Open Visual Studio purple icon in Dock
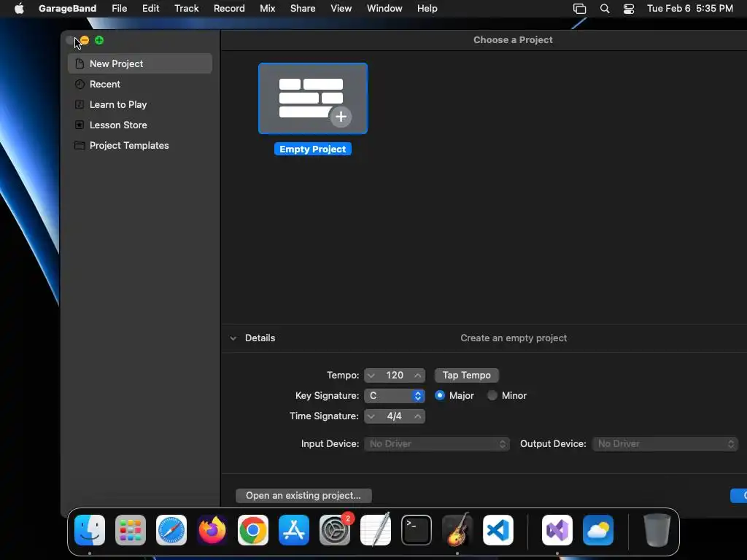This screenshot has height=560, width=747. pyautogui.click(x=557, y=530)
